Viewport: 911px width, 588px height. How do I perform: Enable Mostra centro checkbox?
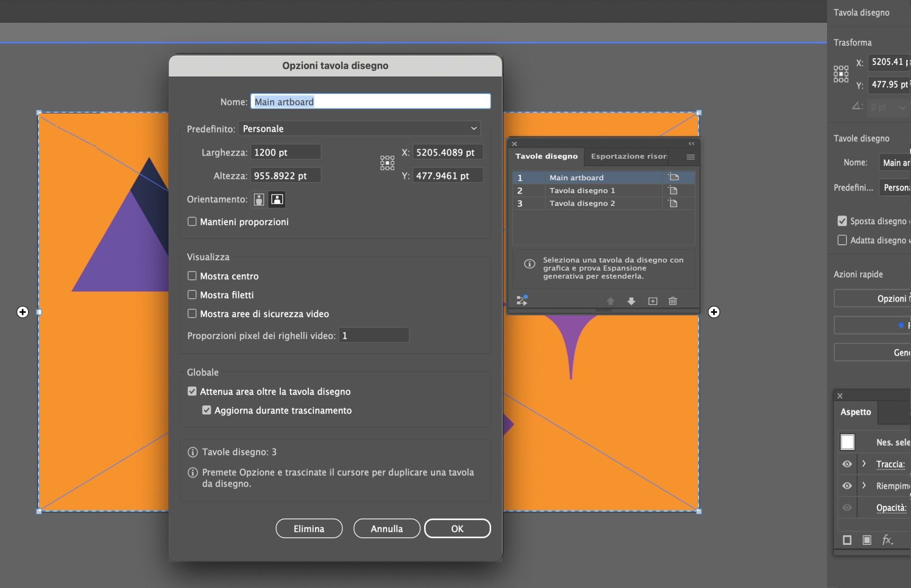pos(192,276)
